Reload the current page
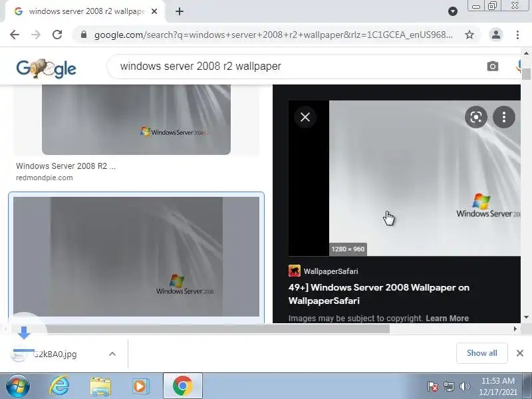 (x=57, y=35)
